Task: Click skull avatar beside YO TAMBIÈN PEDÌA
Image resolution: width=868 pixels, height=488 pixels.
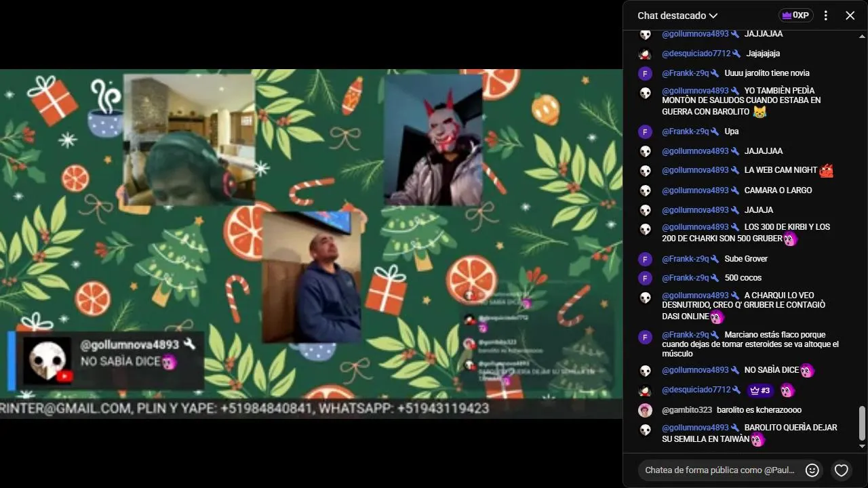Action: click(646, 93)
